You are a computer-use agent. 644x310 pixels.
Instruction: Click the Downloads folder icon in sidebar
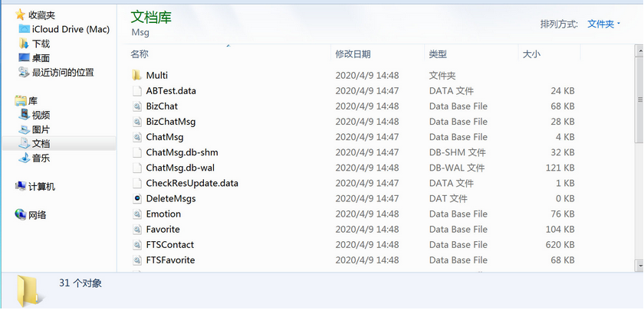coord(24,44)
